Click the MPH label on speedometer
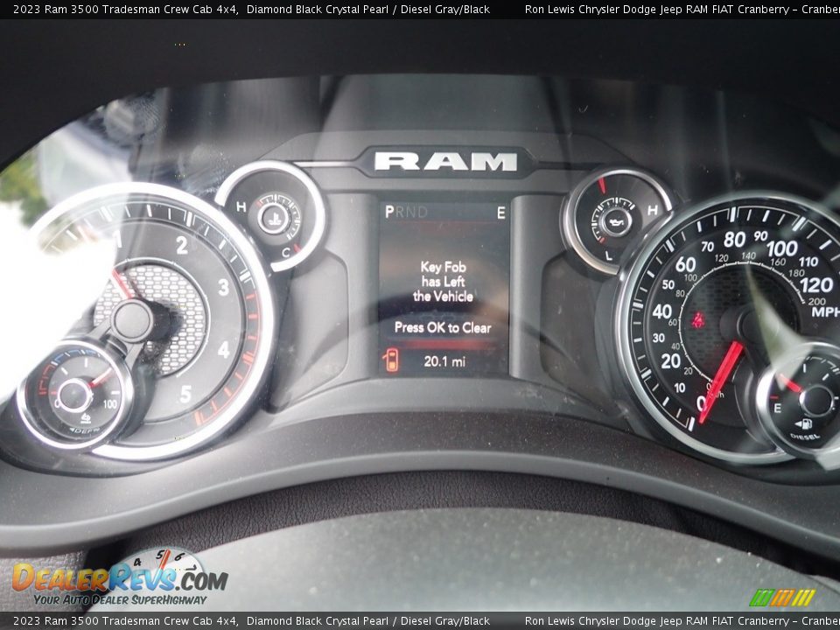Screen dimensions: 840x630 pyautogui.click(x=823, y=311)
